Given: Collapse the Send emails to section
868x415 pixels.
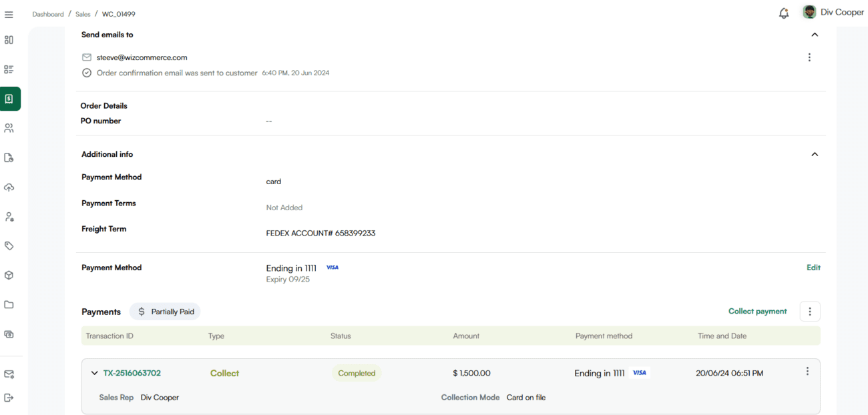Looking at the screenshot, I should pos(814,35).
